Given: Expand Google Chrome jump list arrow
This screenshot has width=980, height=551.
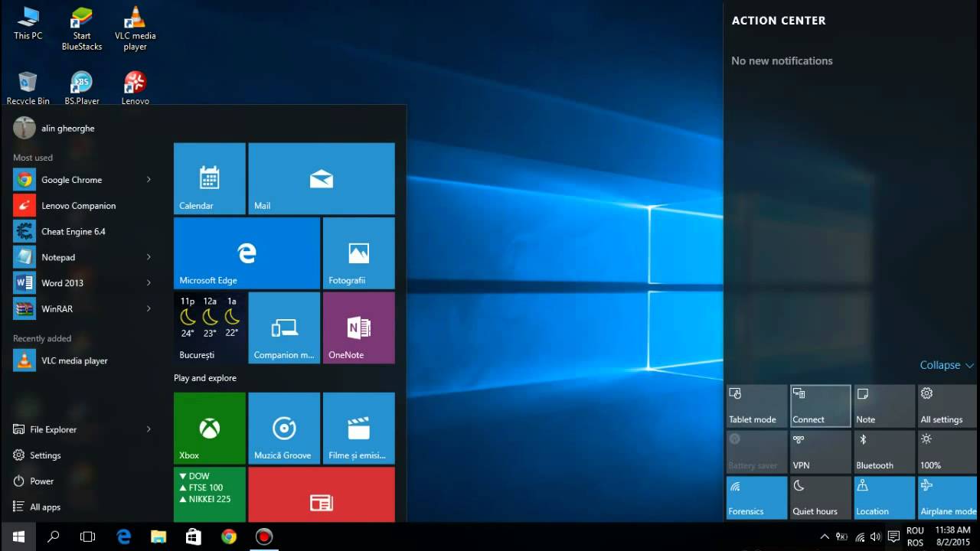Looking at the screenshot, I should coord(149,180).
